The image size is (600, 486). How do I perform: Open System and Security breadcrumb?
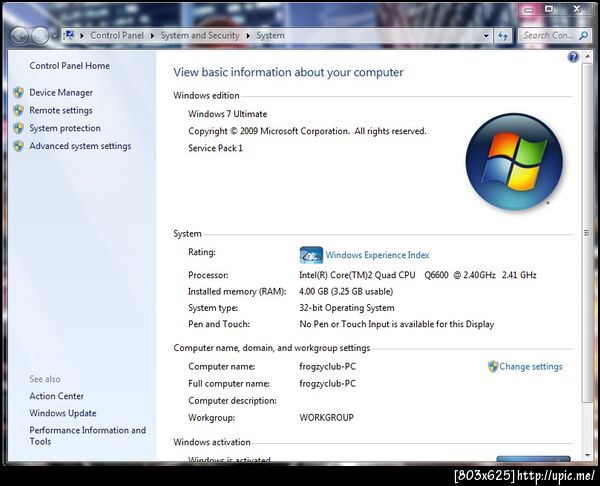click(200, 36)
